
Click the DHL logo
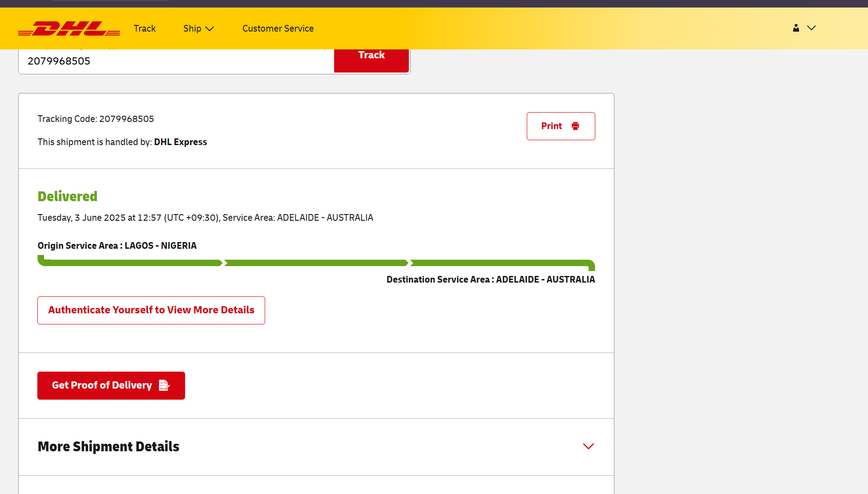coord(69,28)
